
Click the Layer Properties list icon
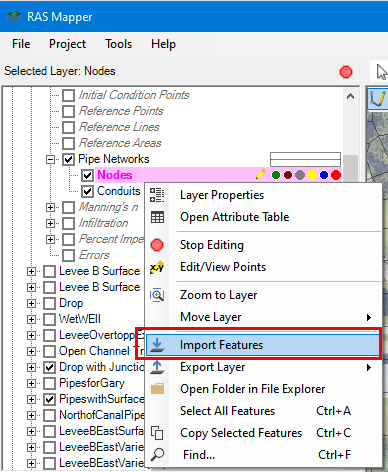coord(157,195)
